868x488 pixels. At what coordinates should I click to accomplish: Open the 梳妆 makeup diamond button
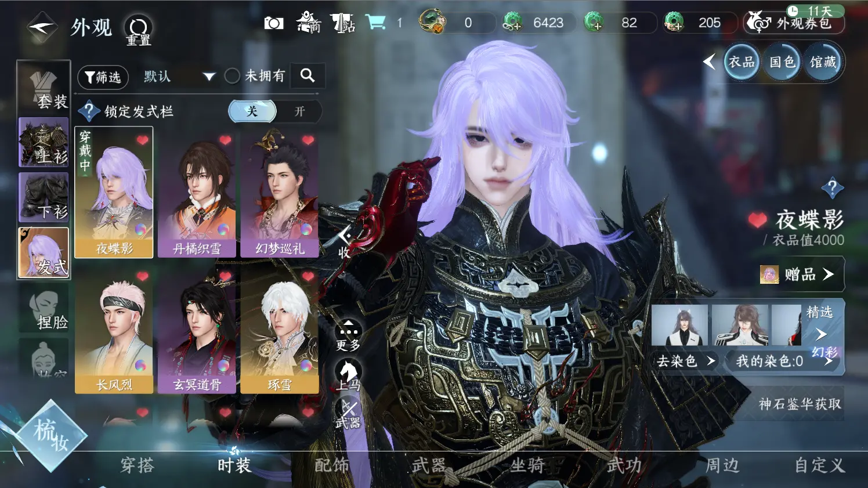52,435
